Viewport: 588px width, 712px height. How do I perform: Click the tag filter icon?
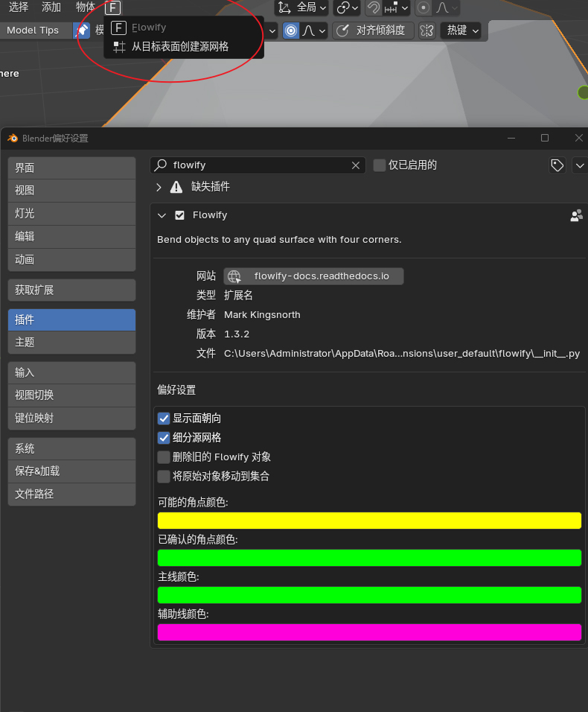(557, 165)
